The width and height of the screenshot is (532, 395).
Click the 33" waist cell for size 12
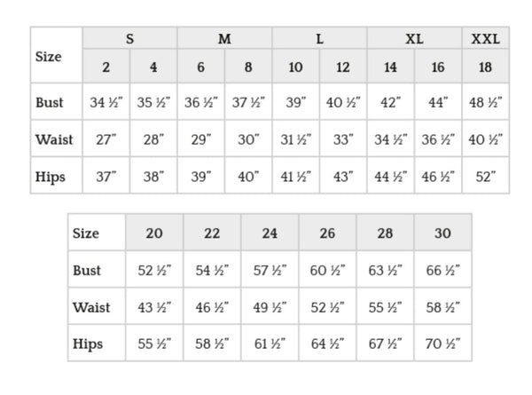343,139
